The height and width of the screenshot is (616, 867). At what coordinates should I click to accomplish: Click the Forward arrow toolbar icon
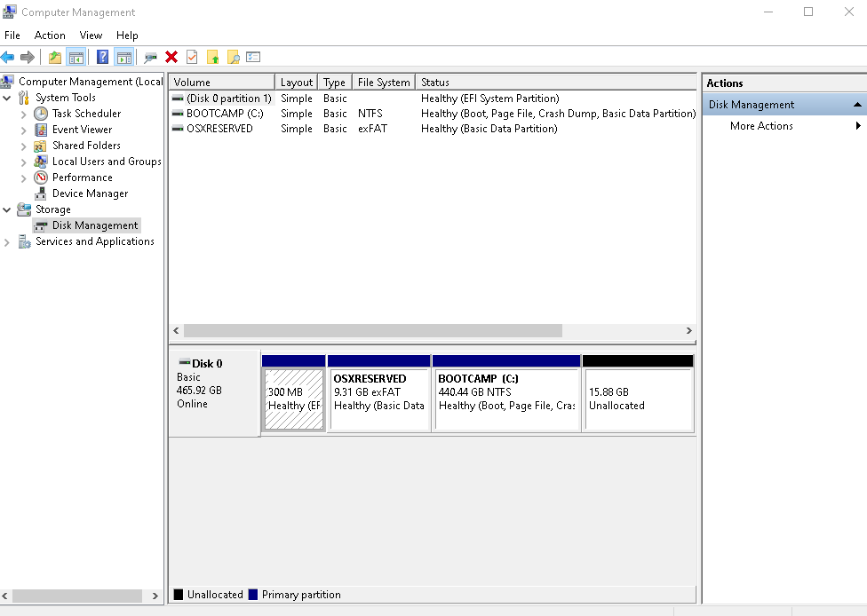point(27,57)
